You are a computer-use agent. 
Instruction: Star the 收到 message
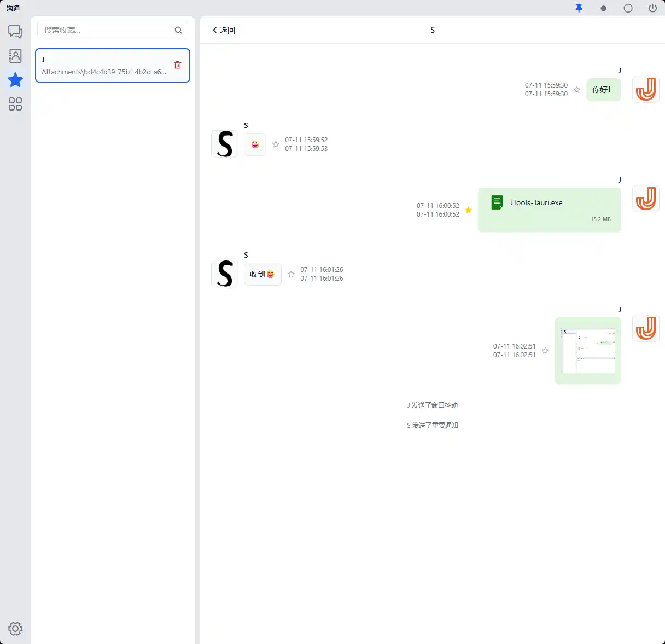tap(291, 274)
